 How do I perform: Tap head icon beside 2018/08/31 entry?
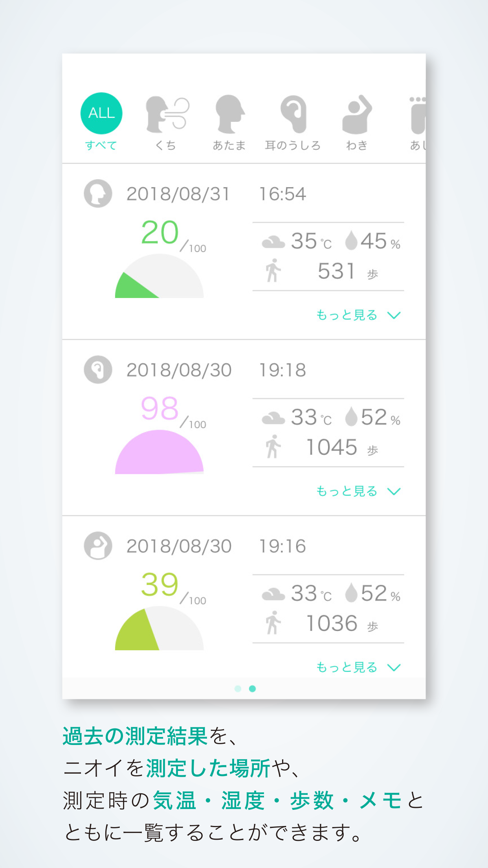click(98, 193)
